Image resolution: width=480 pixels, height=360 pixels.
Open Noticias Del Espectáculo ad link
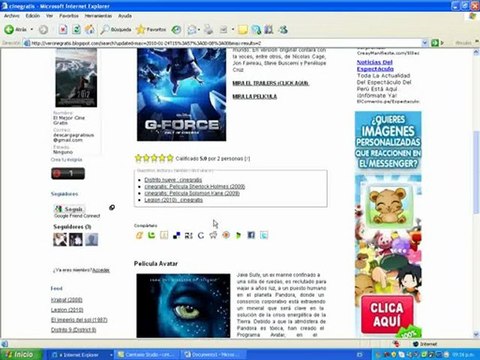pos(375,65)
